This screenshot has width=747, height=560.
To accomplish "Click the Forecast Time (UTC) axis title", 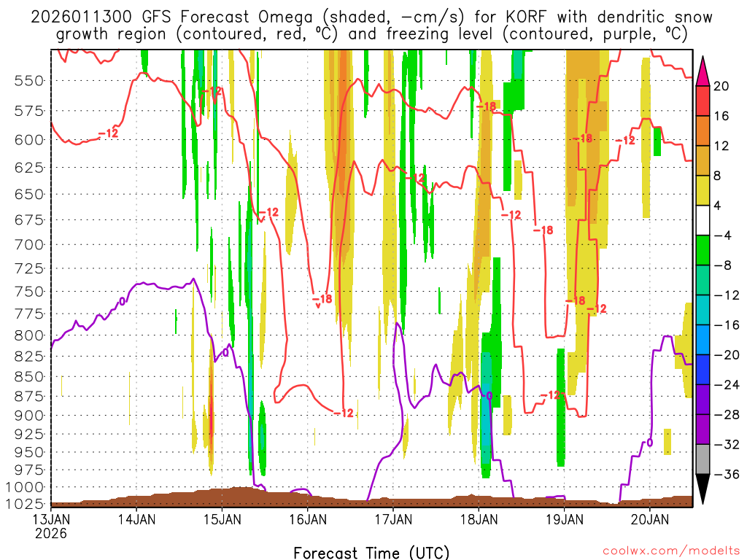I will point(371,553).
